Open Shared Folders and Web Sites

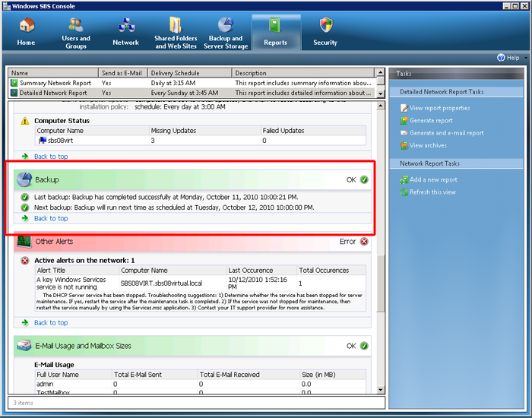(176, 32)
